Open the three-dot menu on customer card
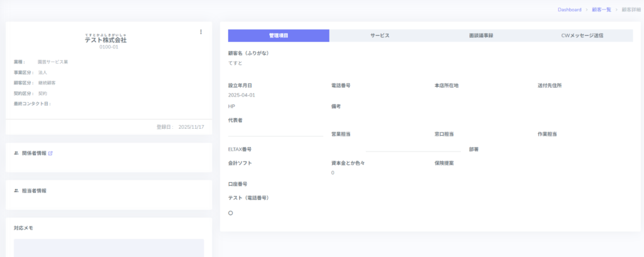The width and height of the screenshot is (644, 257). pyautogui.click(x=201, y=32)
